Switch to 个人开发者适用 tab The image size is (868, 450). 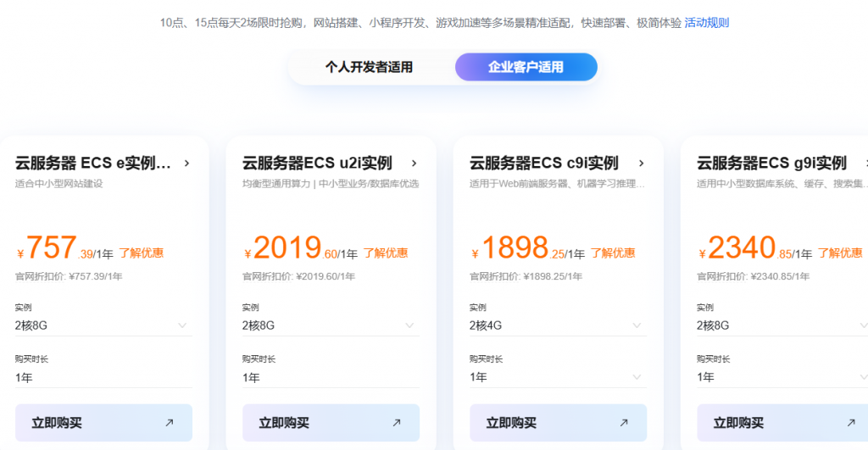click(x=369, y=67)
